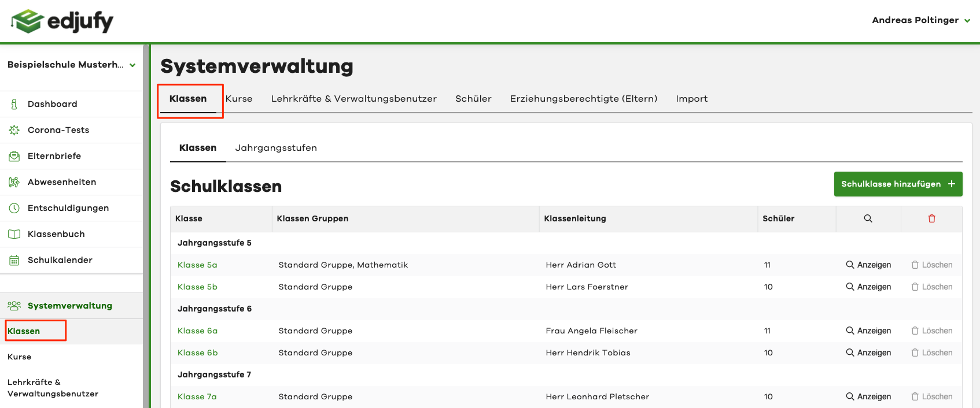
Task: Click the edjufy logo
Action: click(x=62, y=21)
